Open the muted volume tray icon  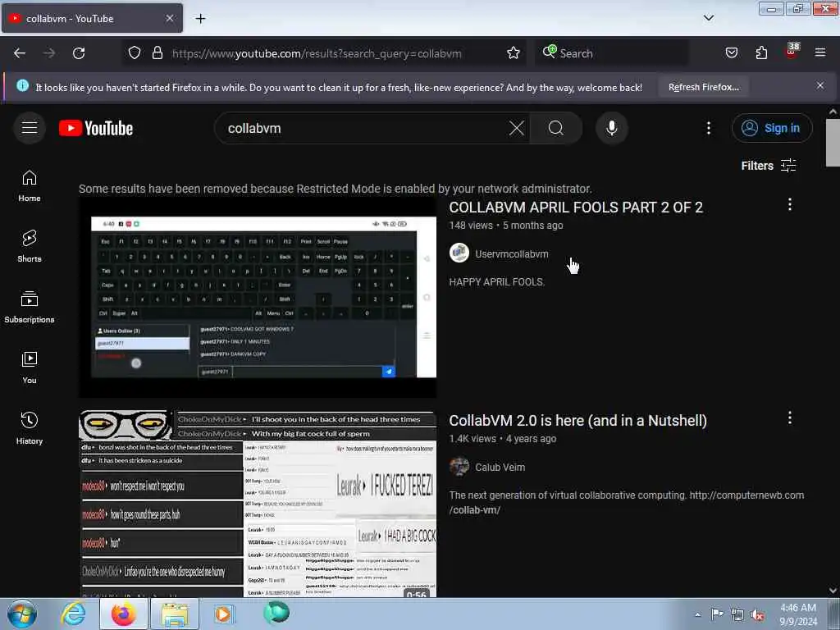(757, 615)
